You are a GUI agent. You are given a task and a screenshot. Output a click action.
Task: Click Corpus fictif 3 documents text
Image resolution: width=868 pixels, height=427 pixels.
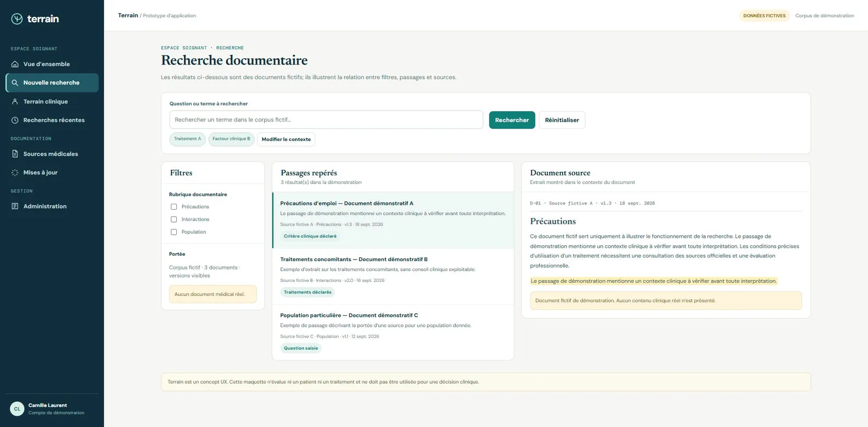[x=205, y=271]
